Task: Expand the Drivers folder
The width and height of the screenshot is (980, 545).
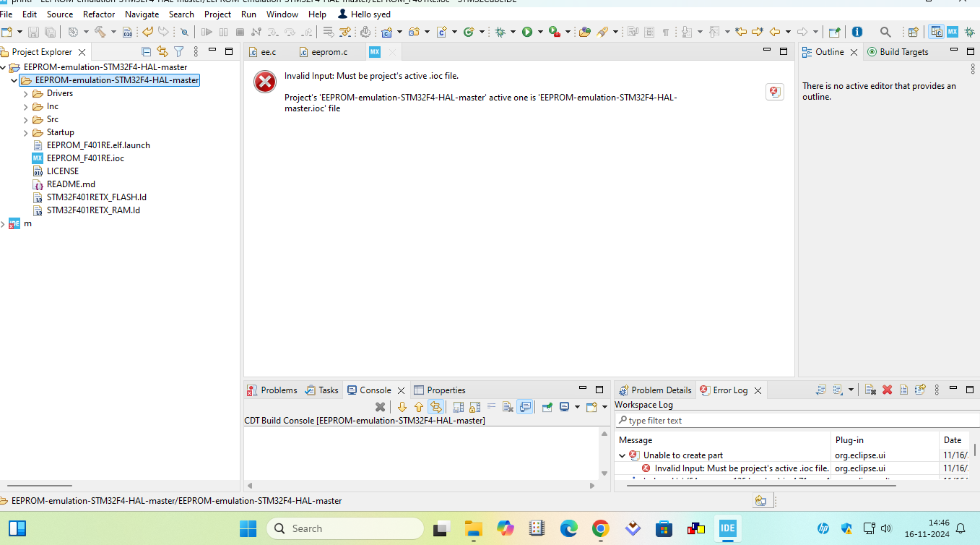Action: pyautogui.click(x=27, y=93)
